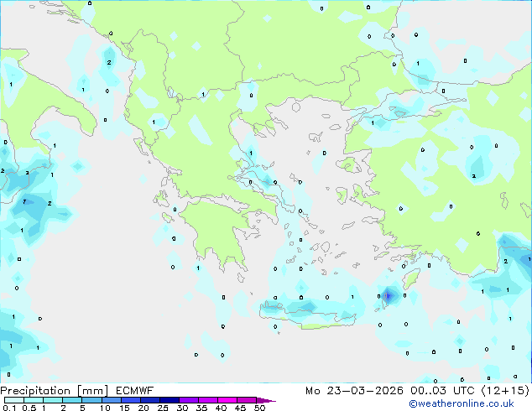Image resolution: width=532 pixels, height=411 pixels.
Task: Click the 45–50 mm legend swatch
Action: tap(247, 400)
